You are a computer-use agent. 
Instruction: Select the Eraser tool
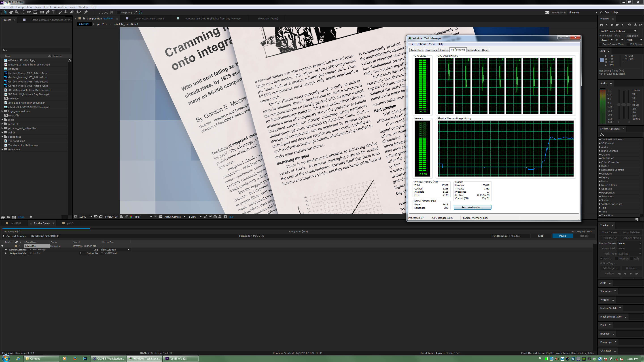coord(72,12)
